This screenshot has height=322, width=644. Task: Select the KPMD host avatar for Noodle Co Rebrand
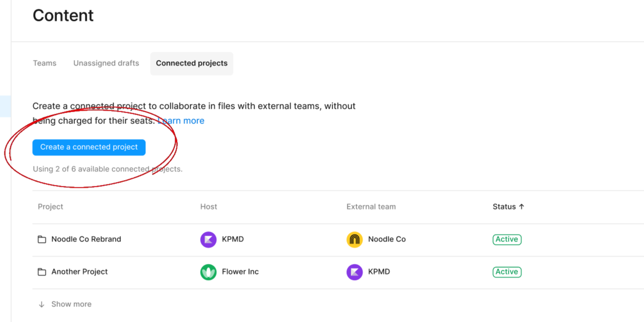pyautogui.click(x=208, y=239)
